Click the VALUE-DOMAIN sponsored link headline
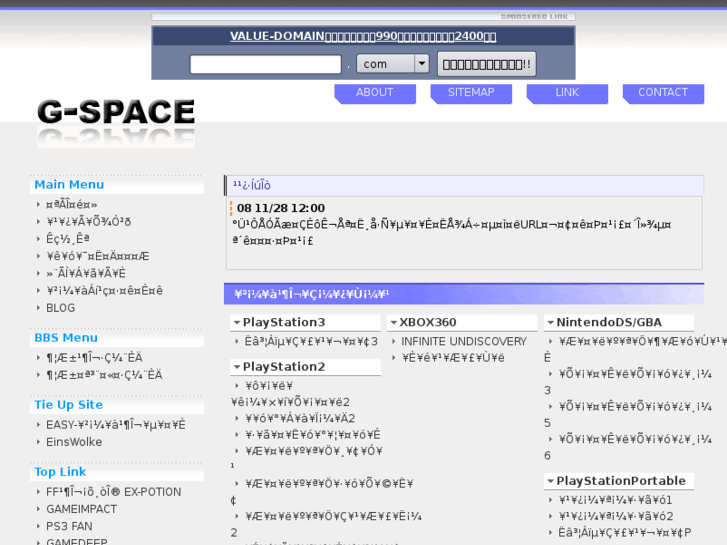727x545 pixels. click(x=363, y=36)
